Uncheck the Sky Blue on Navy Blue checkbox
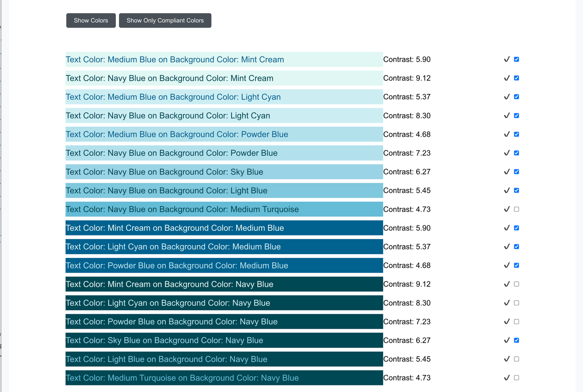 517,340
